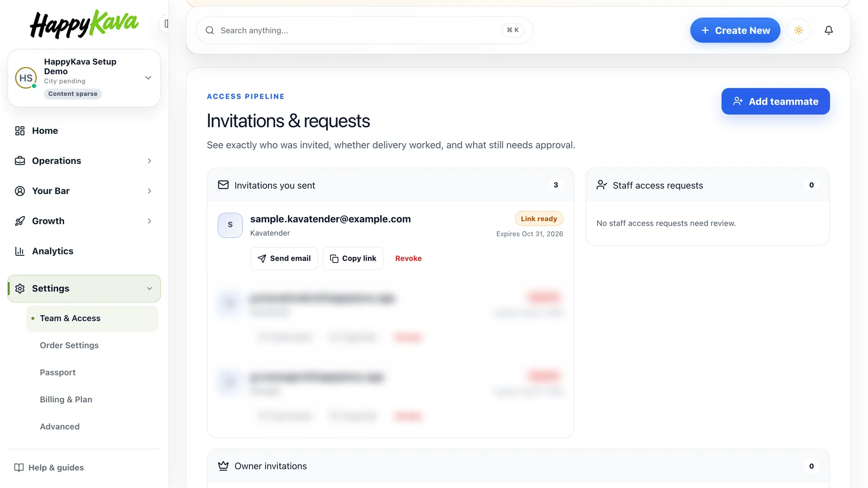Open the Analytics section

[84, 251]
